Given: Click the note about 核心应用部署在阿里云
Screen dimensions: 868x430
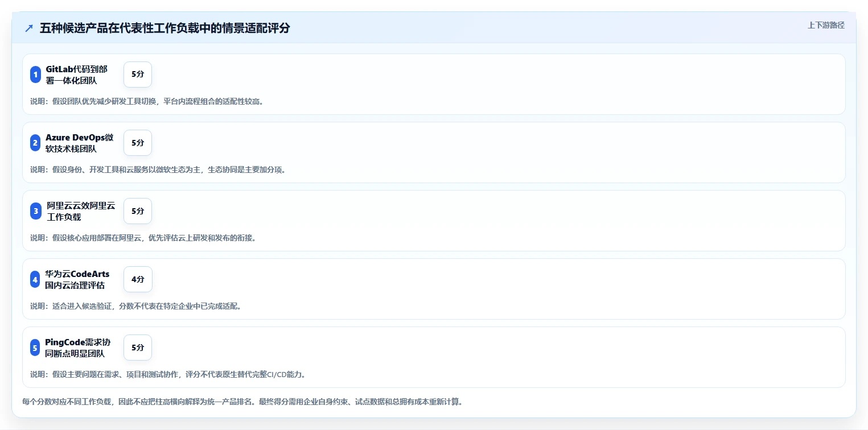Looking at the screenshot, I should (x=143, y=238).
